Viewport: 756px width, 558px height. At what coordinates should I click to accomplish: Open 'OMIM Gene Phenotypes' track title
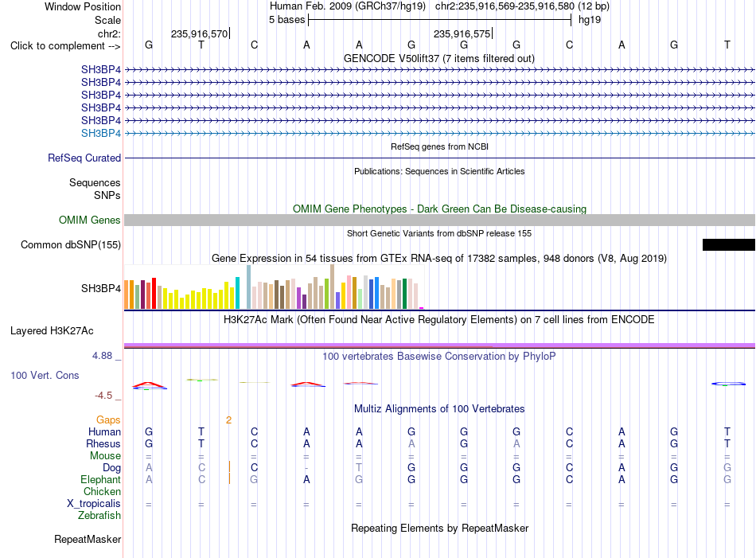pyautogui.click(x=439, y=209)
